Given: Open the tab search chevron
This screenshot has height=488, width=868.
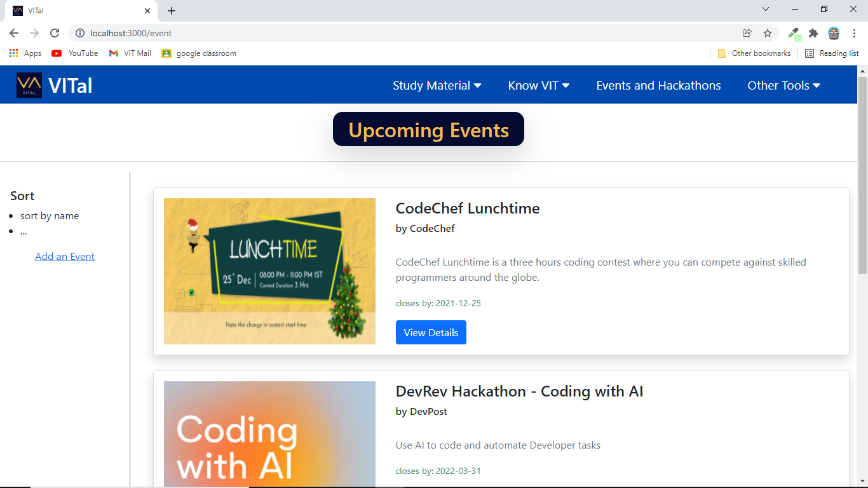Looking at the screenshot, I should tap(766, 9).
